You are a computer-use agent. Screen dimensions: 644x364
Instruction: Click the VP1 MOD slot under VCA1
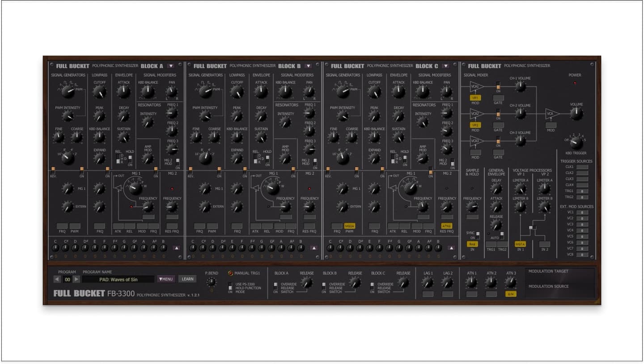(475, 98)
